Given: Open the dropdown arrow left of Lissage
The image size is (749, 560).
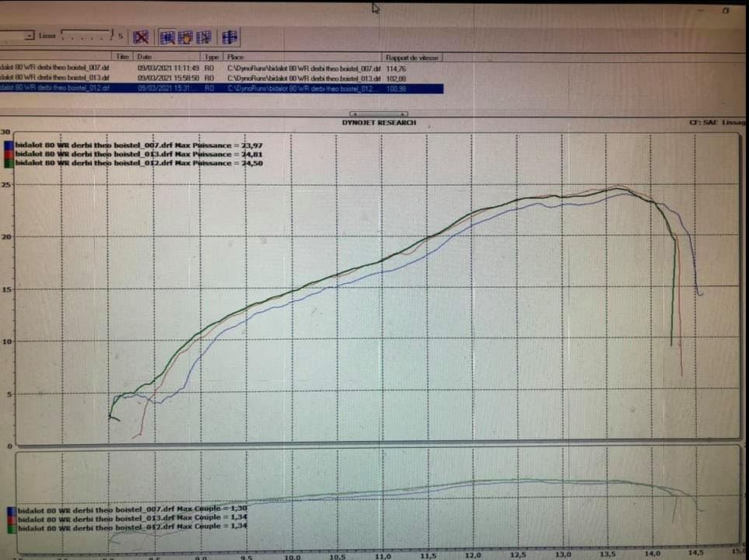Looking at the screenshot, I should pyautogui.click(x=30, y=36).
